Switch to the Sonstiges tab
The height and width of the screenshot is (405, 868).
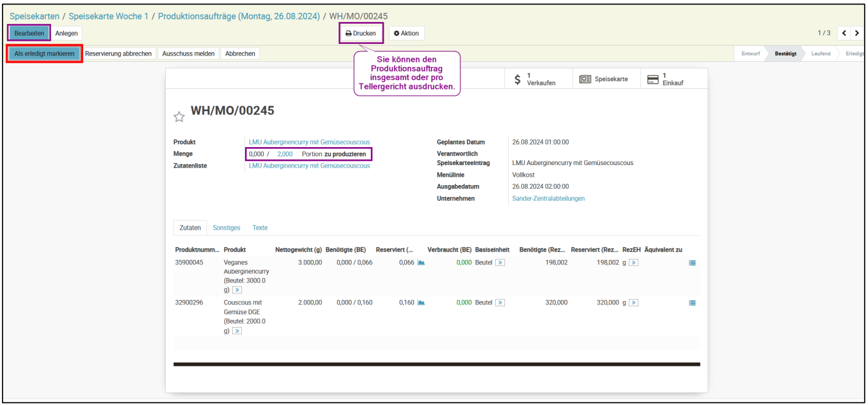point(226,228)
